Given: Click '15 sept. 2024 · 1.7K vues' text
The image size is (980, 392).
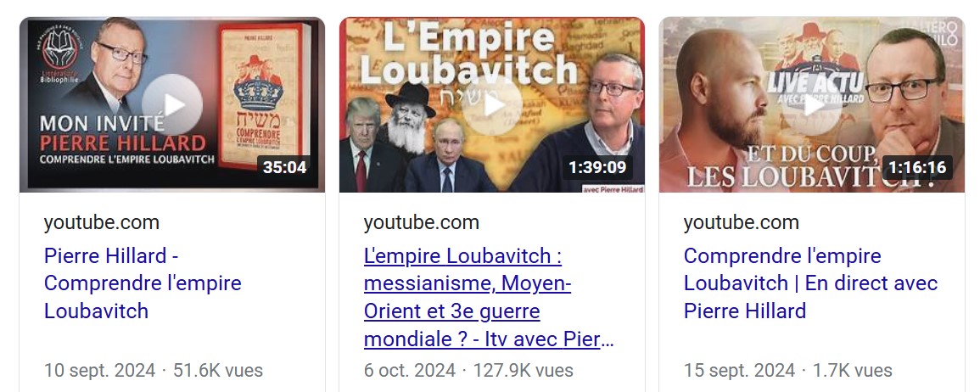Looking at the screenshot, I should coord(787,370).
